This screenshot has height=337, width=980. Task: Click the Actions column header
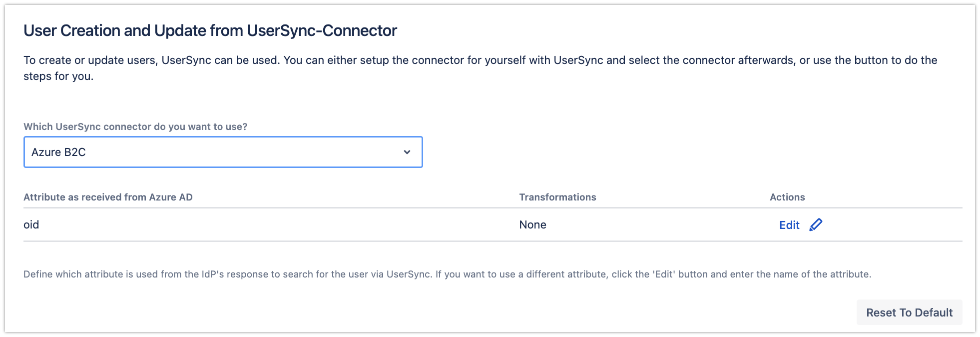pyautogui.click(x=787, y=197)
